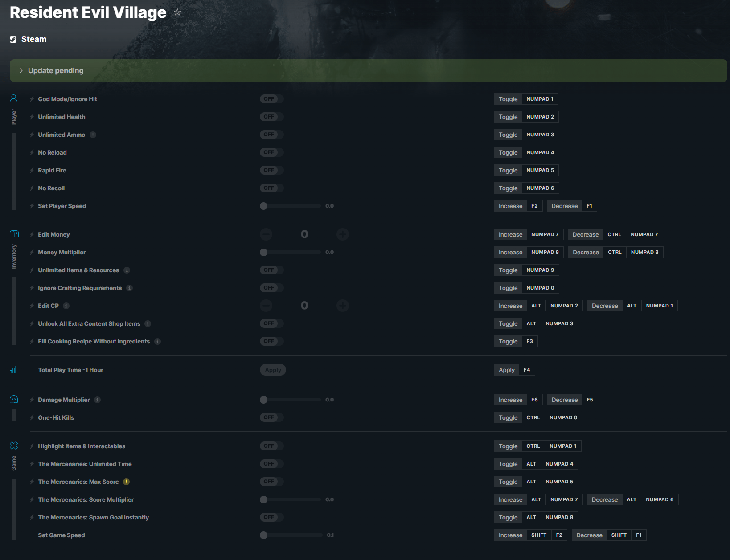Image resolution: width=730 pixels, height=560 pixels.
Task: Click the Edit CP value field
Action: click(304, 306)
